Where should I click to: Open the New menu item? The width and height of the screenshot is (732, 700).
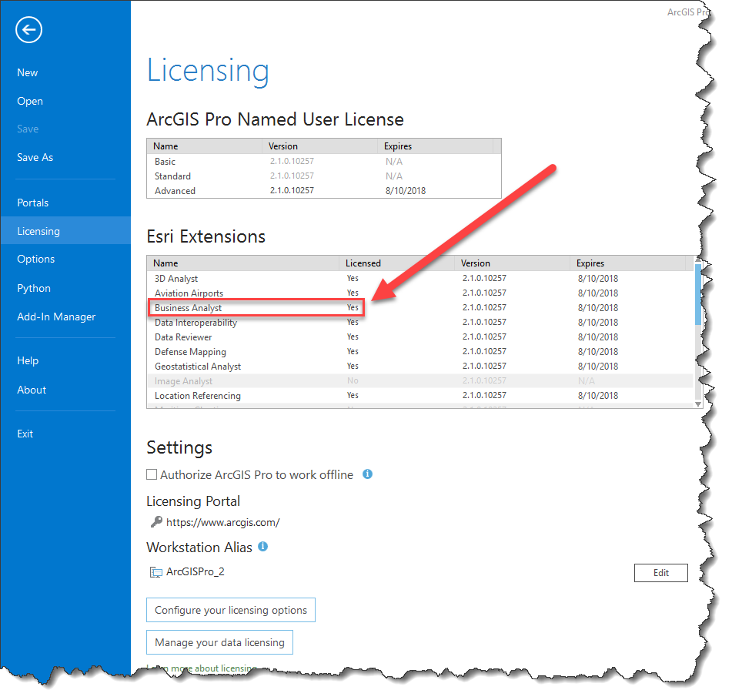pos(28,73)
